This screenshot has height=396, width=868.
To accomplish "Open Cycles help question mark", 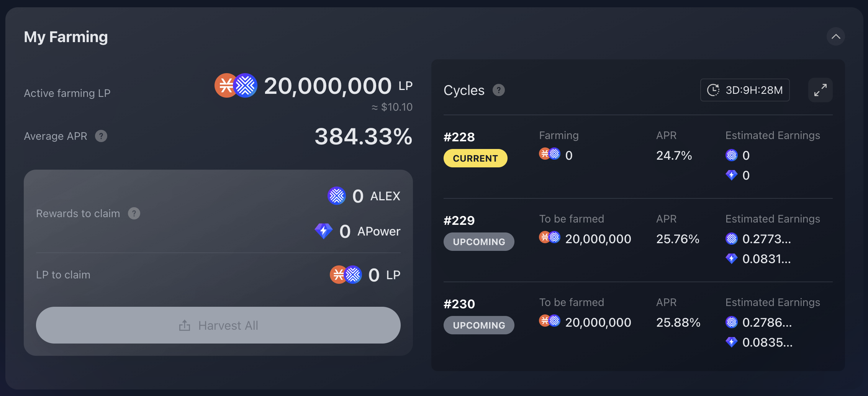I will (x=498, y=90).
